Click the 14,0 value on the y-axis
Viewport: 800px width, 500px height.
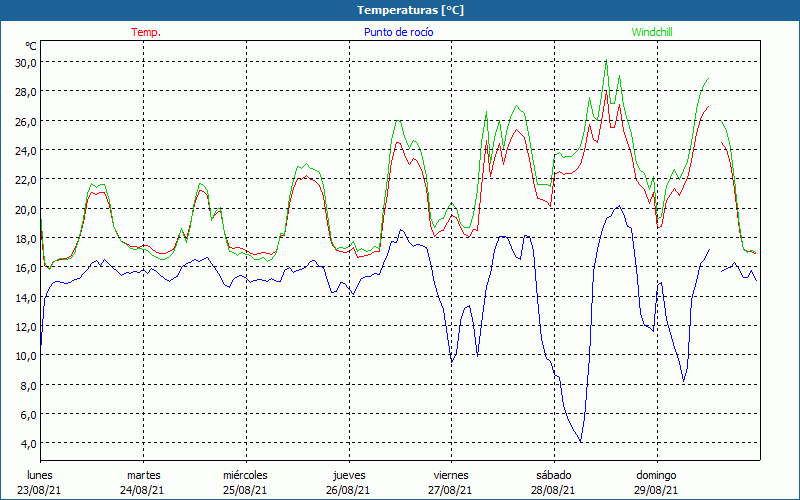point(26,297)
